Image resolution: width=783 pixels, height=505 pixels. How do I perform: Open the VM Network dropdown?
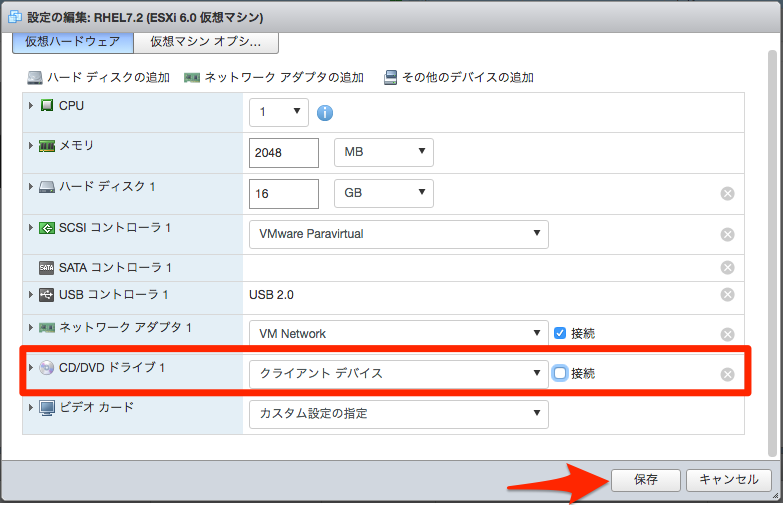coord(398,333)
